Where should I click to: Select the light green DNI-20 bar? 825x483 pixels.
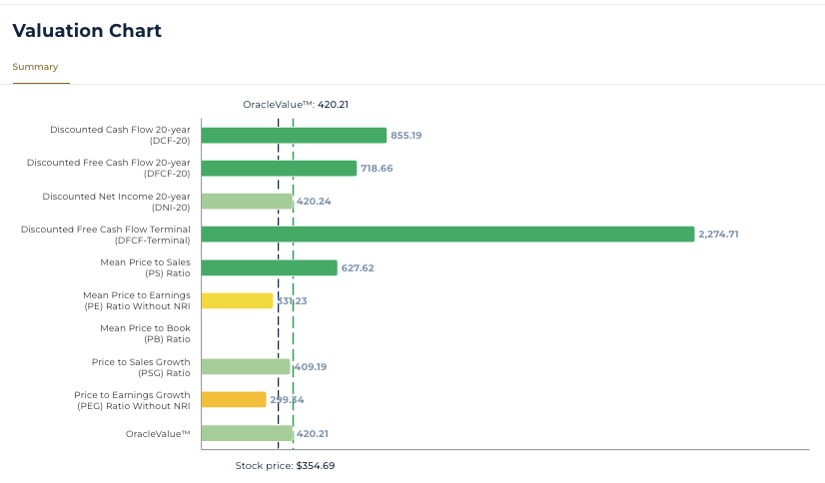pos(246,201)
